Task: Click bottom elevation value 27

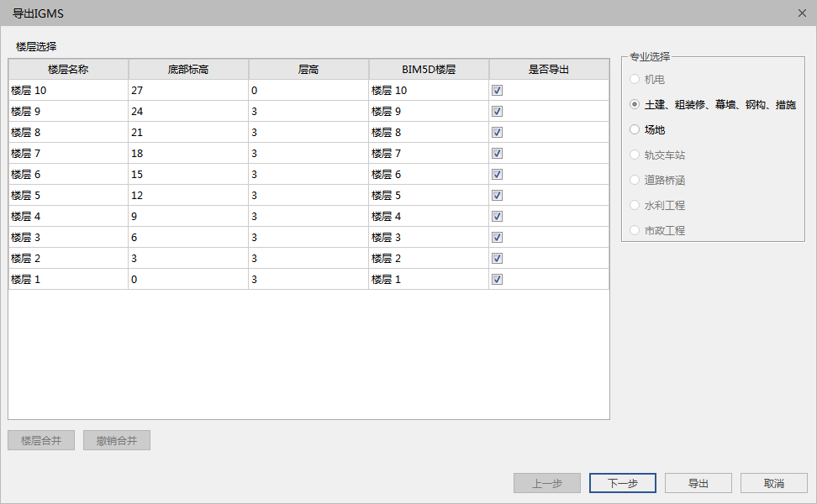Action: click(188, 91)
